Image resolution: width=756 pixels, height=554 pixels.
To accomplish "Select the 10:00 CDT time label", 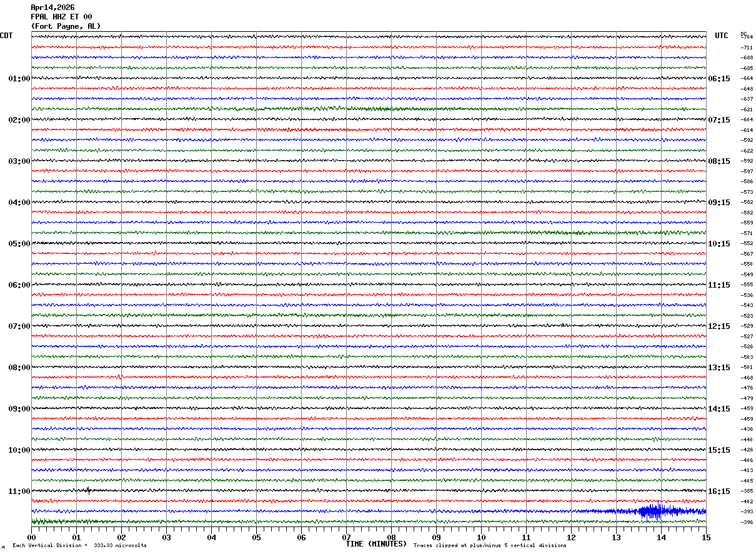I will (x=19, y=450).
